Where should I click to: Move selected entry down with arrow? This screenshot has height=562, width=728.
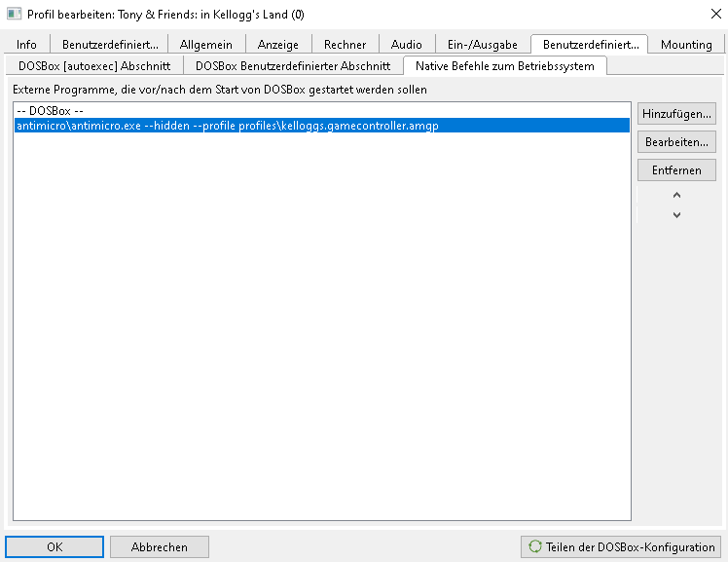click(676, 215)
